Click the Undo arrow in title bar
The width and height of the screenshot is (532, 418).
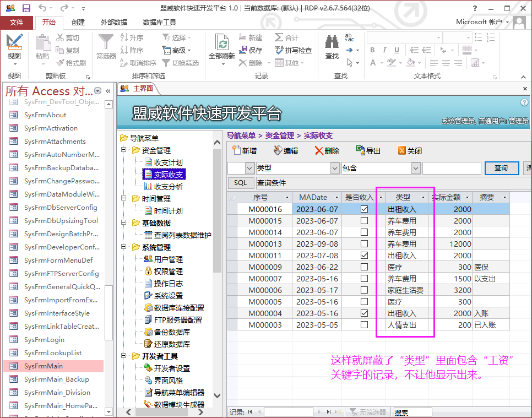point(42,8)
